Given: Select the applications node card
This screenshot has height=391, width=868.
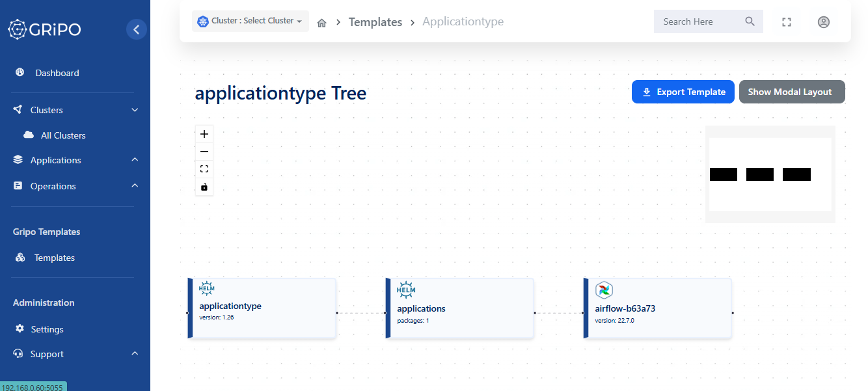Looking at the screenshot, I should 460,308.
